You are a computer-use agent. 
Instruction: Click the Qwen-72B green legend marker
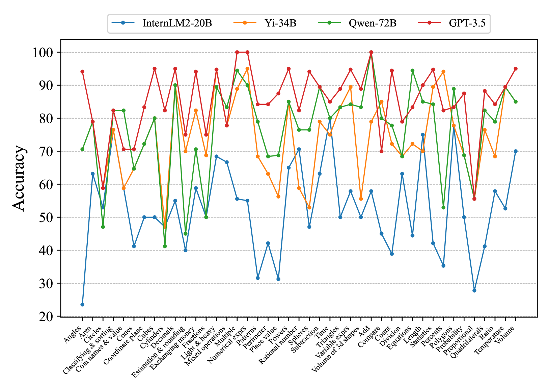[x=329, y=23]
